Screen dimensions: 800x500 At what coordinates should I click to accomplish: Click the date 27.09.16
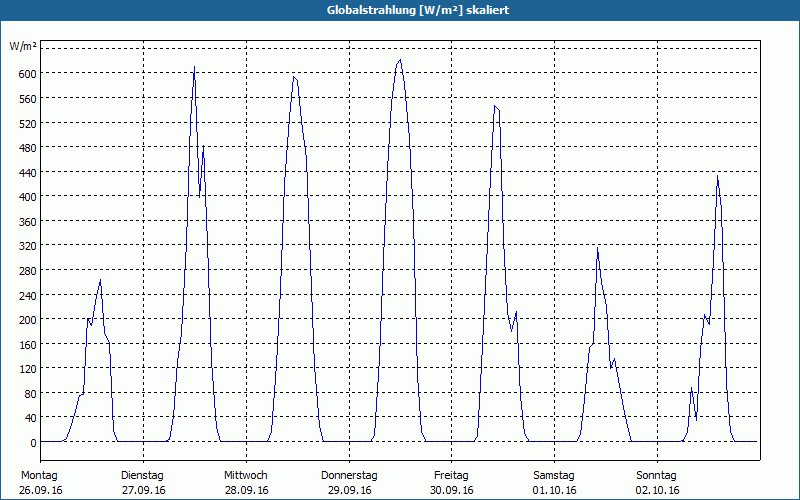[144, 491]
